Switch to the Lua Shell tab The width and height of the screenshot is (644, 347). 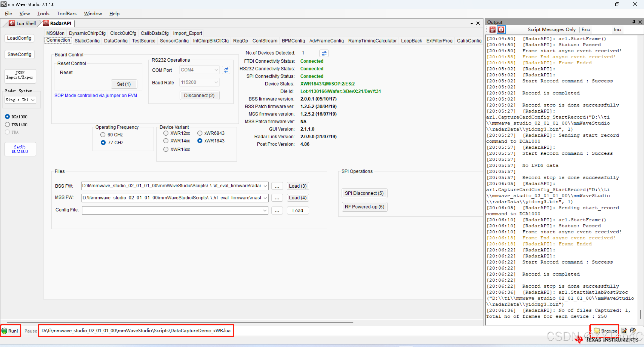tap(23, 23)
